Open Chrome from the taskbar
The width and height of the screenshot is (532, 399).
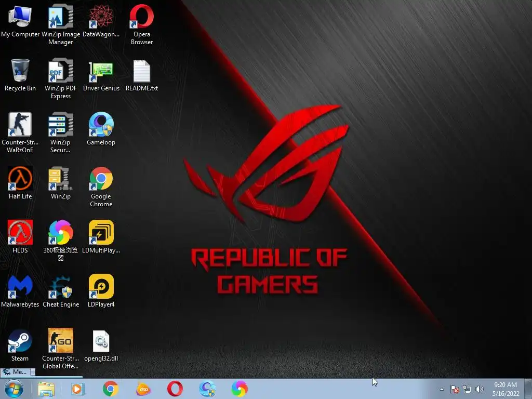point(111,389)
